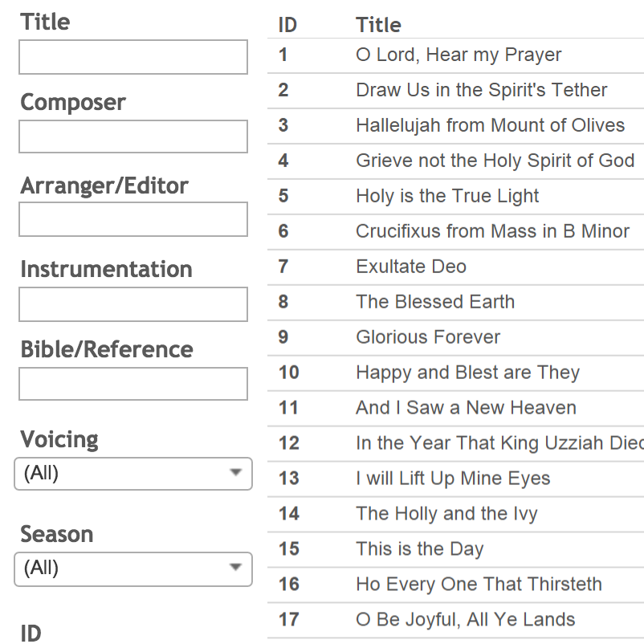
Task: Select 'This is the Day' entry
Action: click(x=419, y=550)
